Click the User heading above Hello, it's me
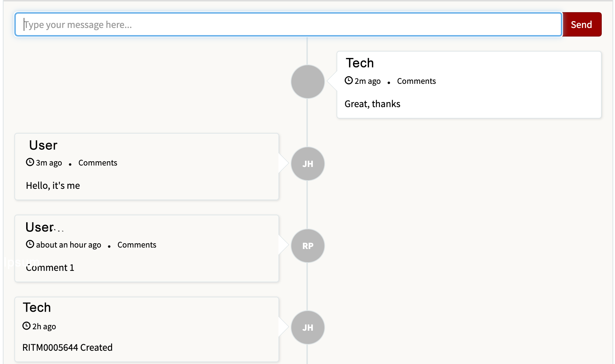 [43, 145]
